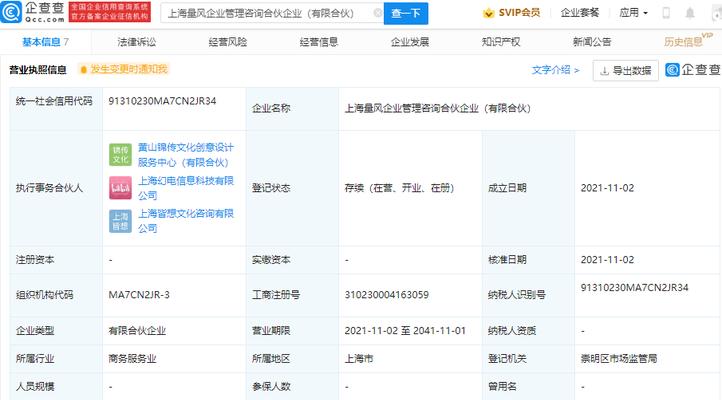722x400 pixels.
Task: Click the blue 上海皆想 logo thumbnail
Action: tap(120, 221)
